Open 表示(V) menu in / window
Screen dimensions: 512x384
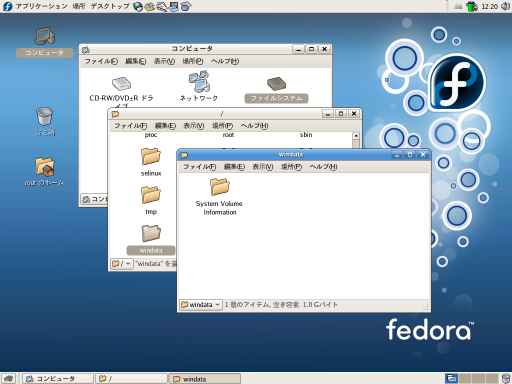click(x=194, y=126)
